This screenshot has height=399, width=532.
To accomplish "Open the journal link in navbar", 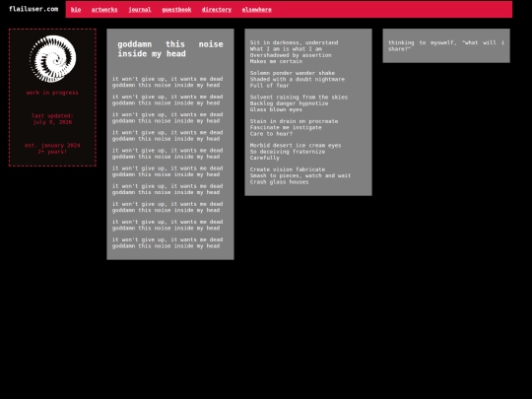I will (140, 10).
